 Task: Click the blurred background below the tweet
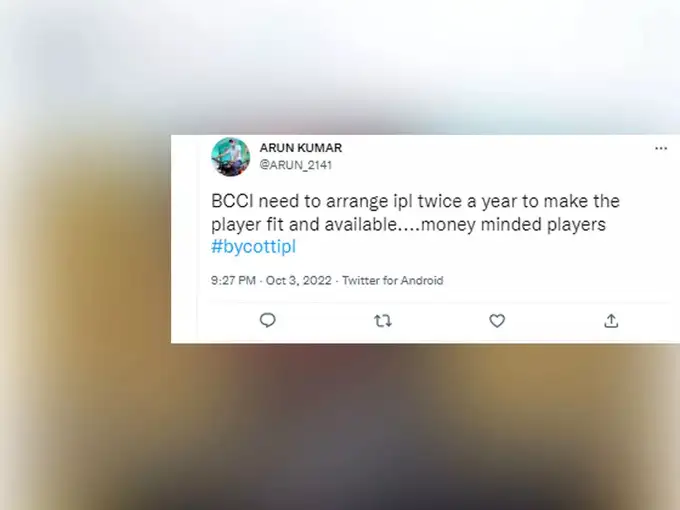click(340, 427)
